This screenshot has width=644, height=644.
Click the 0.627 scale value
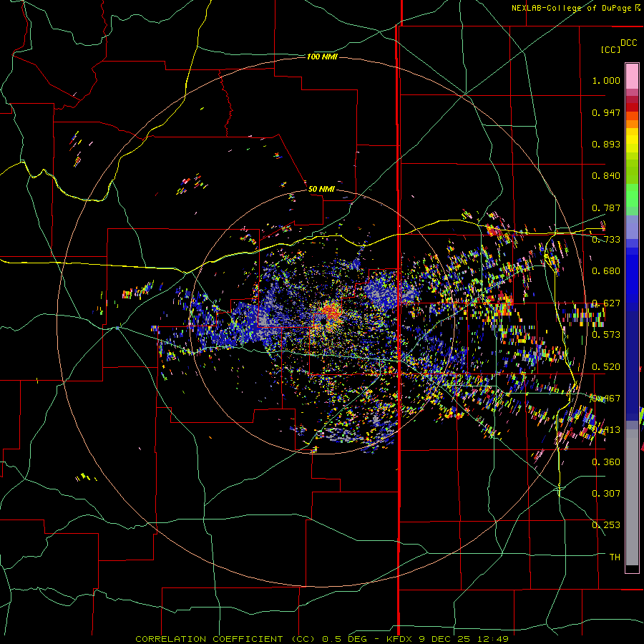tap(606, 303)
